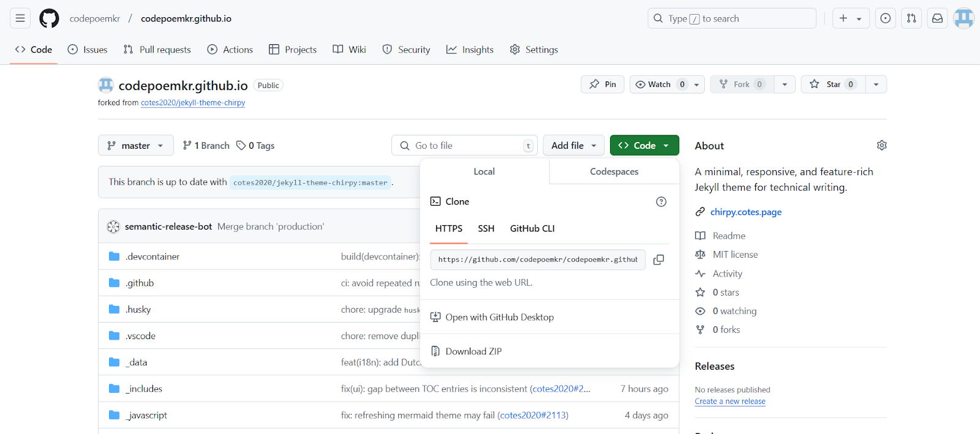View 0 stars link
Screen dimensions: 980x434
[x=717, y=293]
